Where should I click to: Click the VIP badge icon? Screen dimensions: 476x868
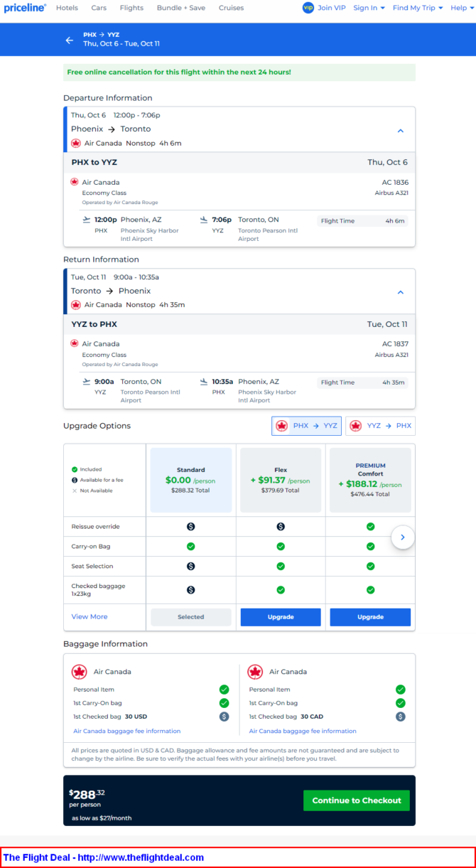(x=308, y=8)
